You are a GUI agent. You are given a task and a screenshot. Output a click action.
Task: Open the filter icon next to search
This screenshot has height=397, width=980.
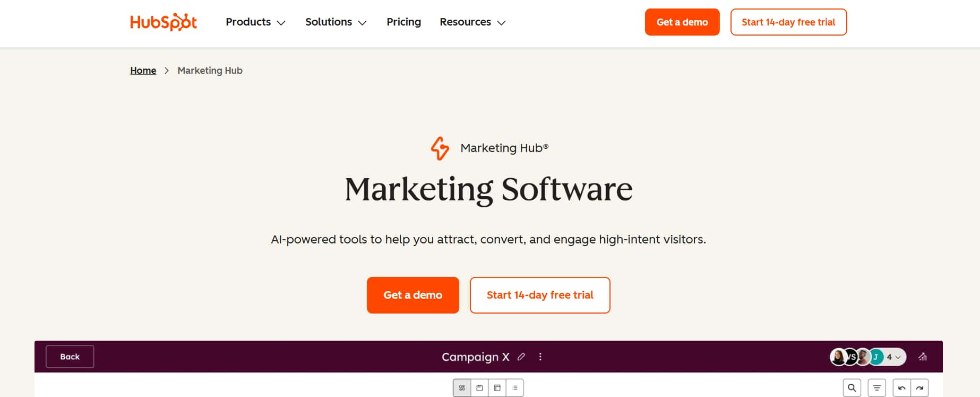(876, 388)
